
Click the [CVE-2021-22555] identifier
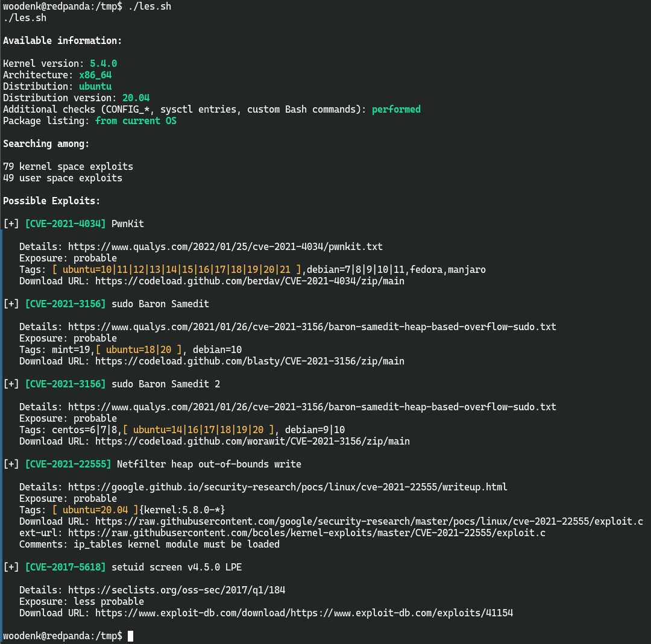click(68, 464)
